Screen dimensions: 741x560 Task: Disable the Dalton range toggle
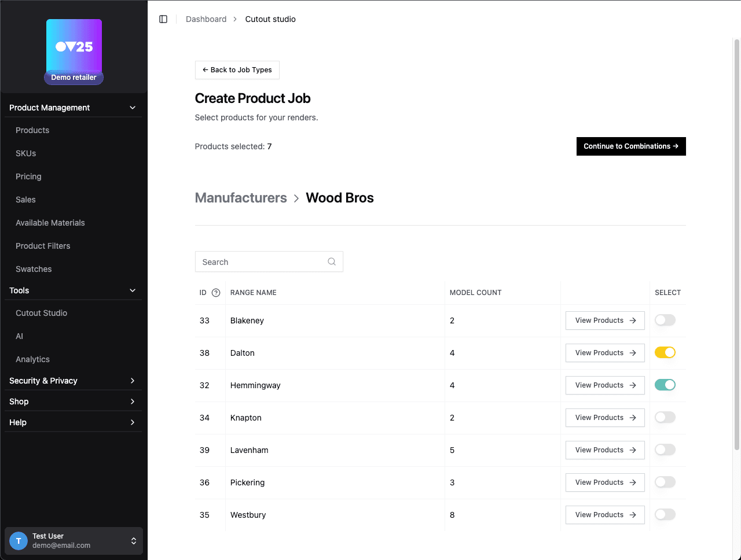click(x=665, y=353)
